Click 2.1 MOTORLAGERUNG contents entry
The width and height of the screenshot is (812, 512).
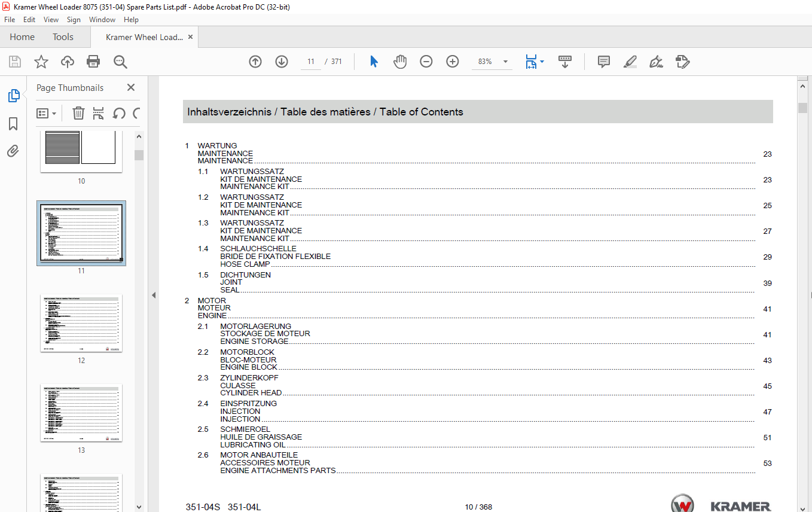click(485, 334)
